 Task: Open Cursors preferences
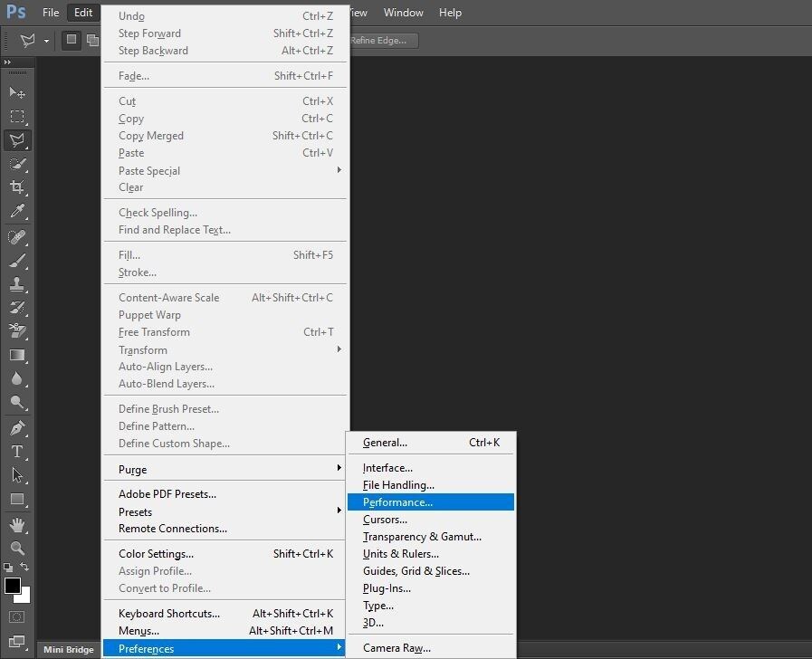pyautogui.click(x=431, y=520)
